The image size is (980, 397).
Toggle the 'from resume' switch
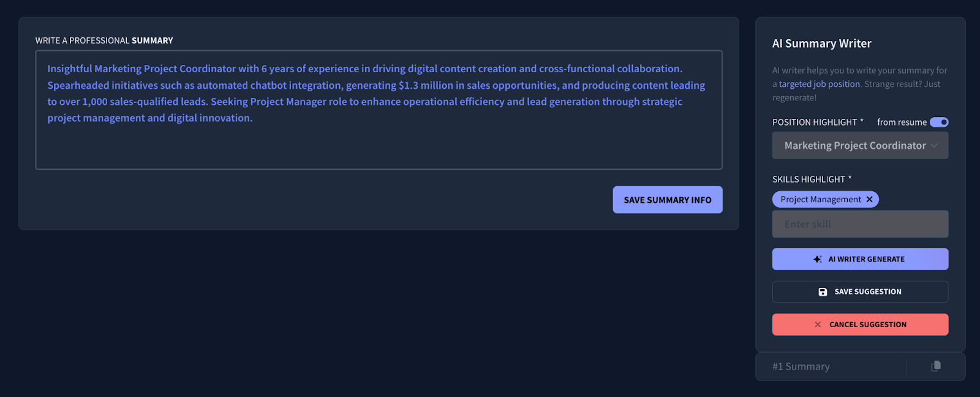939,122
